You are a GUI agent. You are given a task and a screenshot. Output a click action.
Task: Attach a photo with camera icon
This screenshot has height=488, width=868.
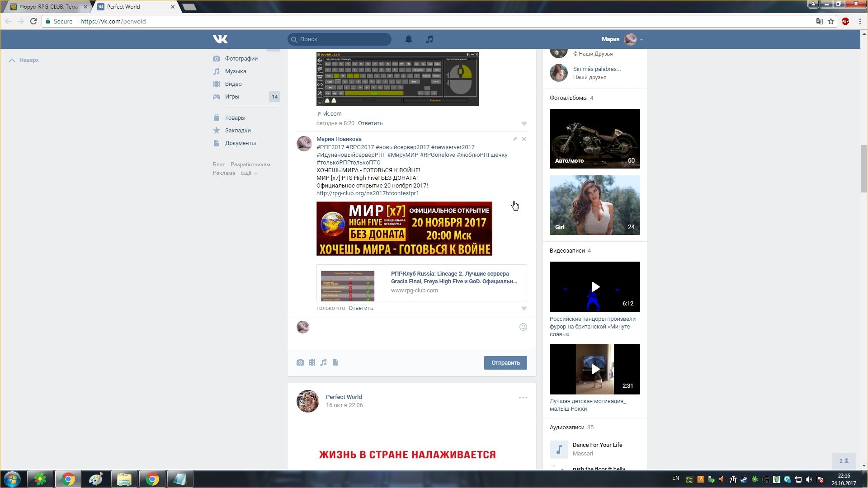click(300, 363)
